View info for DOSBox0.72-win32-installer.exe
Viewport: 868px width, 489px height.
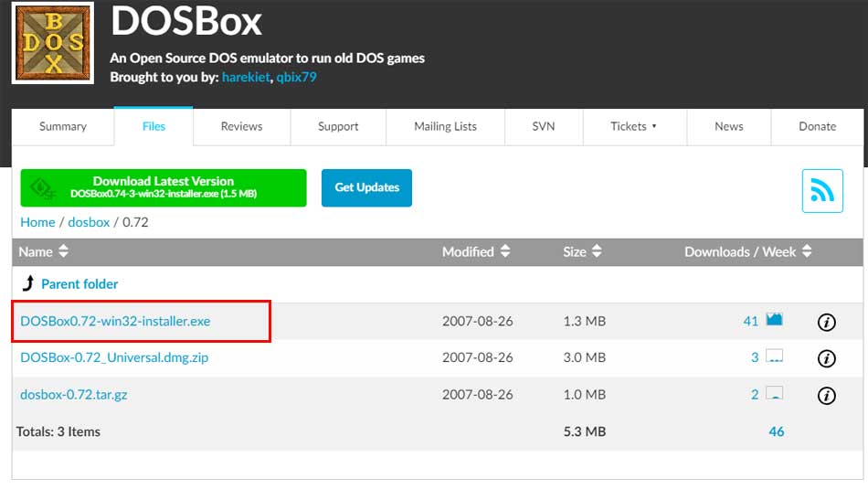(x=826, y=322)
